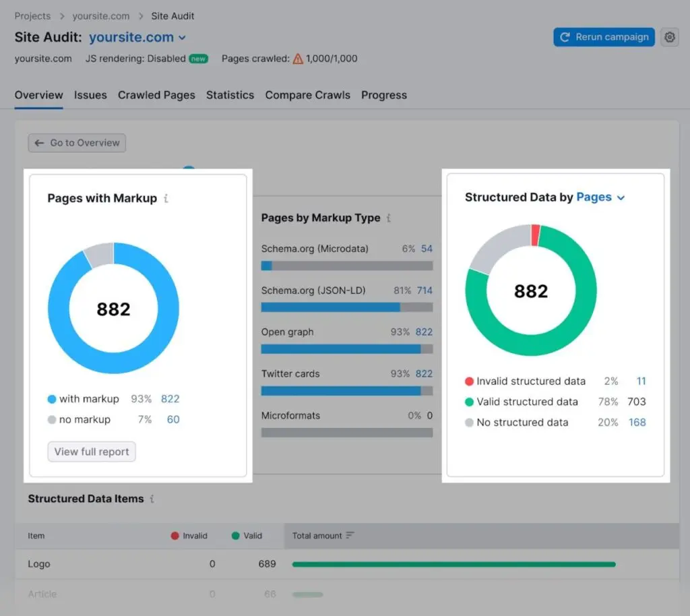Click the settings gear icon
Viewport: 690px width, 616px height.
pos(669,38)
